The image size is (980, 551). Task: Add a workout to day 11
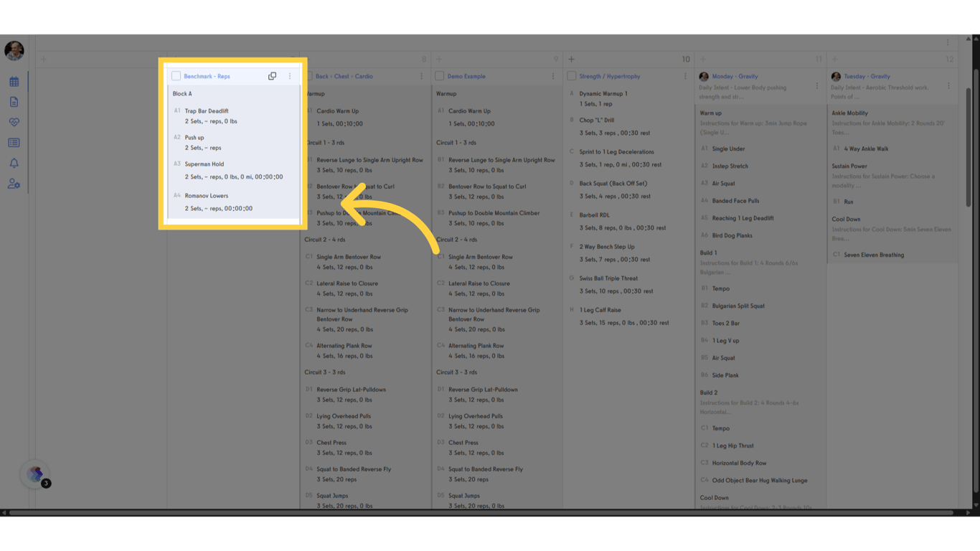click(703, 60)
